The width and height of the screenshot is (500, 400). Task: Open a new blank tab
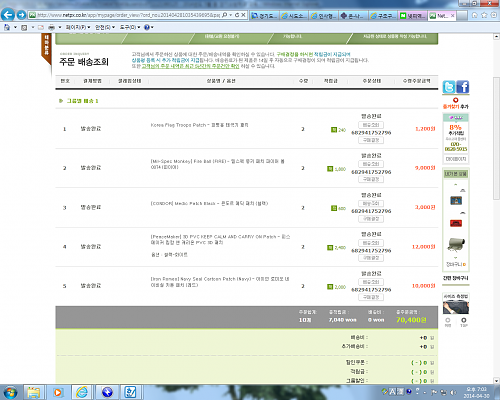click(x=462, y=16)
